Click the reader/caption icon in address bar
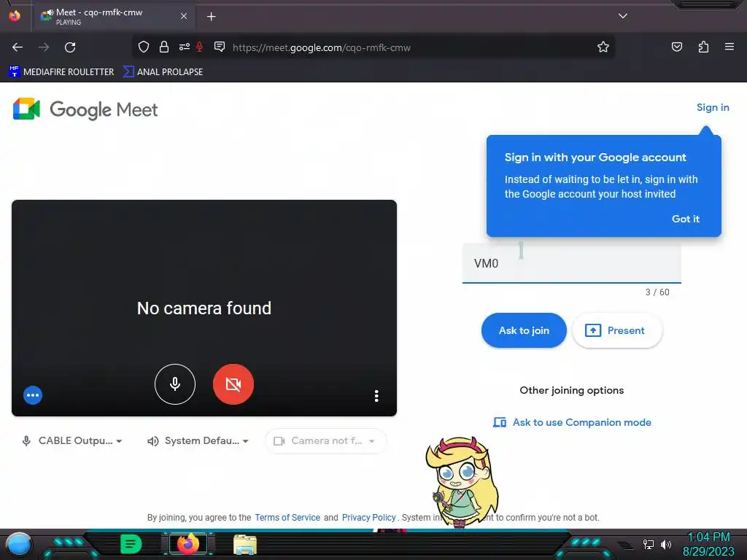This screenshot has width=747, height=560. [x=220, y=47]
